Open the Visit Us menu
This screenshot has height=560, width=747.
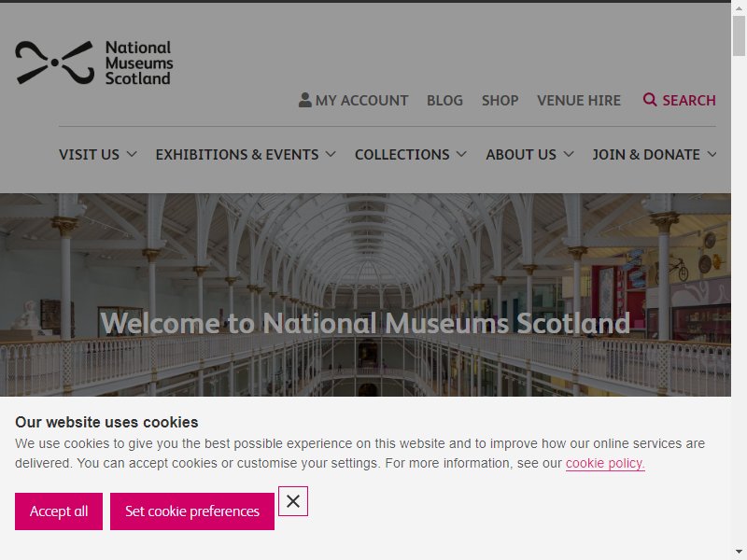click(89, 155)
